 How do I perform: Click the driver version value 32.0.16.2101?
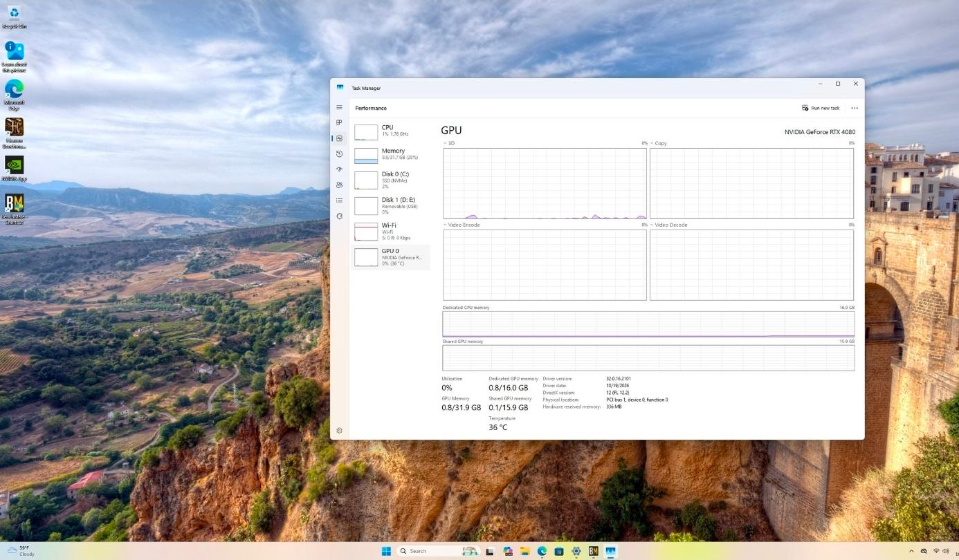(619, 379)
